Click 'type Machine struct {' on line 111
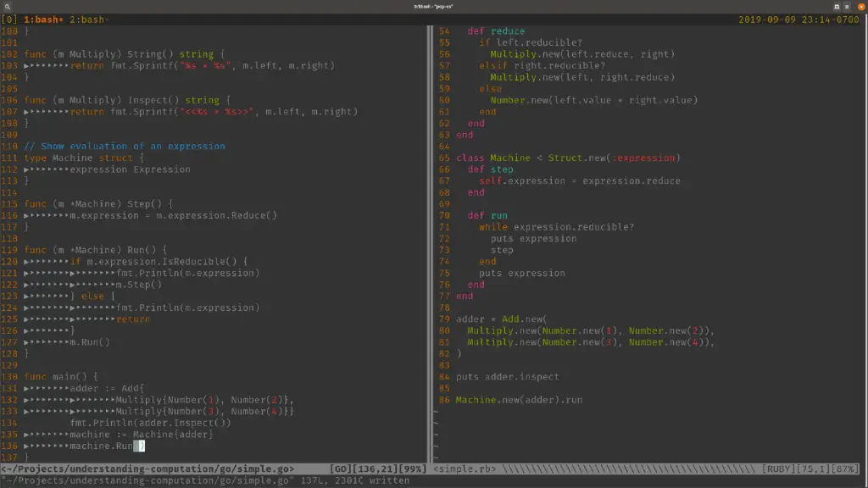The image size is (868, 488). (84, 158)
